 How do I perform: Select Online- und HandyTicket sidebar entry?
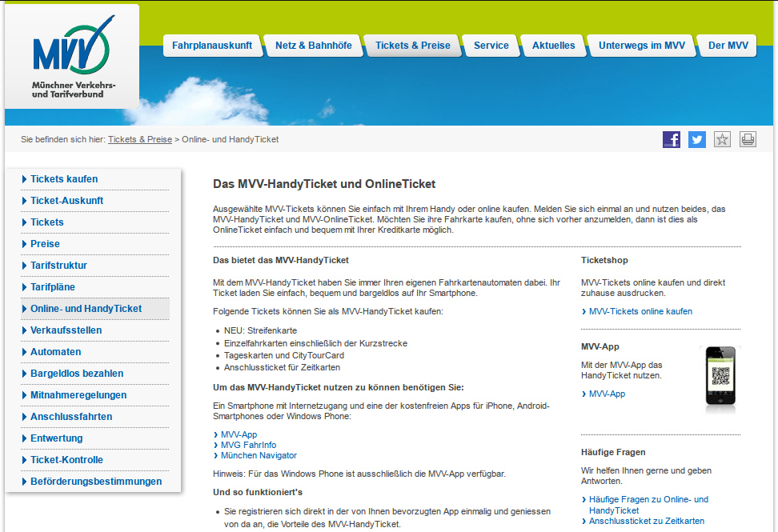click(x=86, y=308)
